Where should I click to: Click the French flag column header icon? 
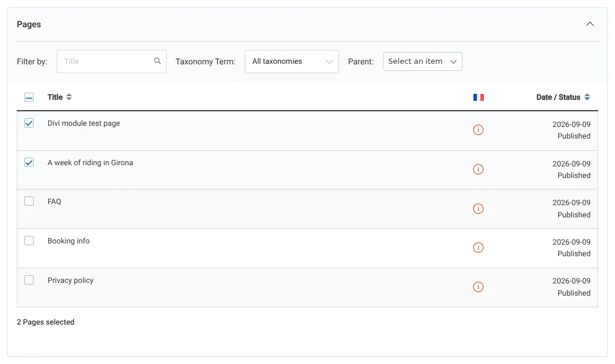tap(479, 97)
